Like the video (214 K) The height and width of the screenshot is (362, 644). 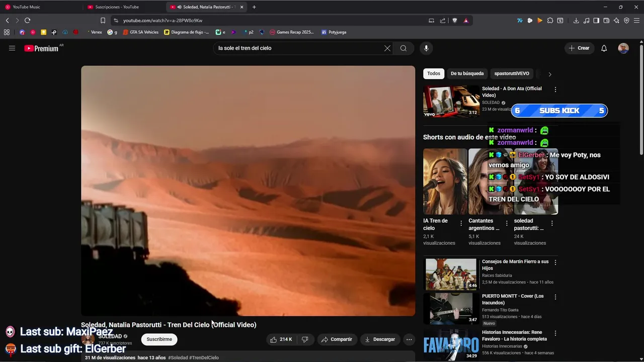281,339
